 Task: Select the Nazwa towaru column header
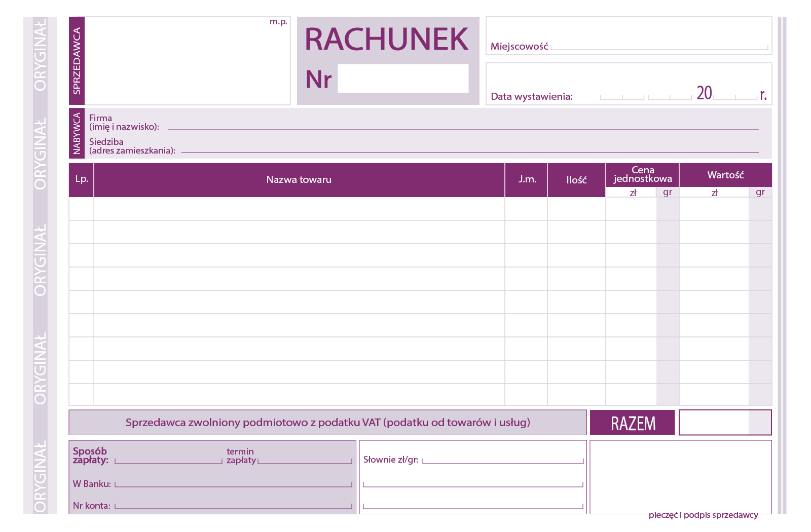299,179
